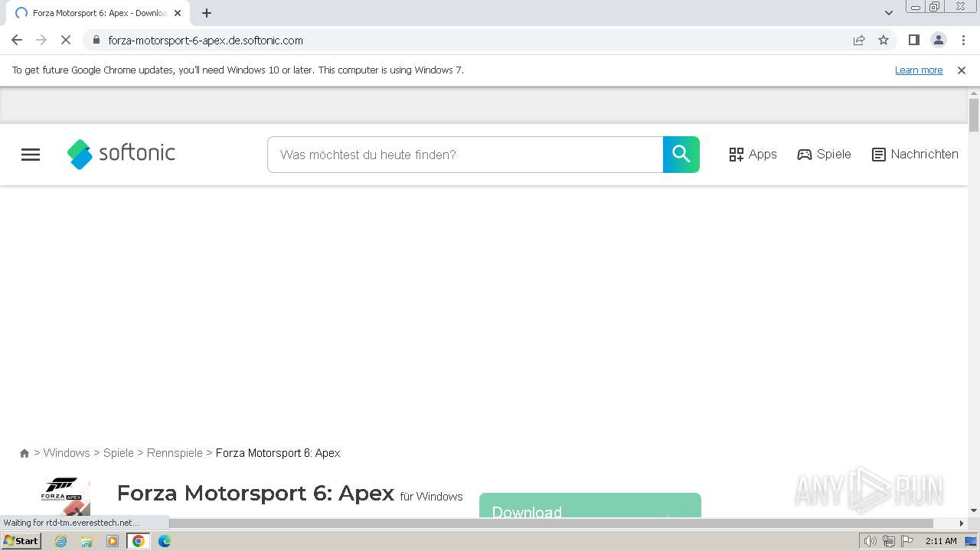Go to Windows breadcrumb link

[67, 453]
